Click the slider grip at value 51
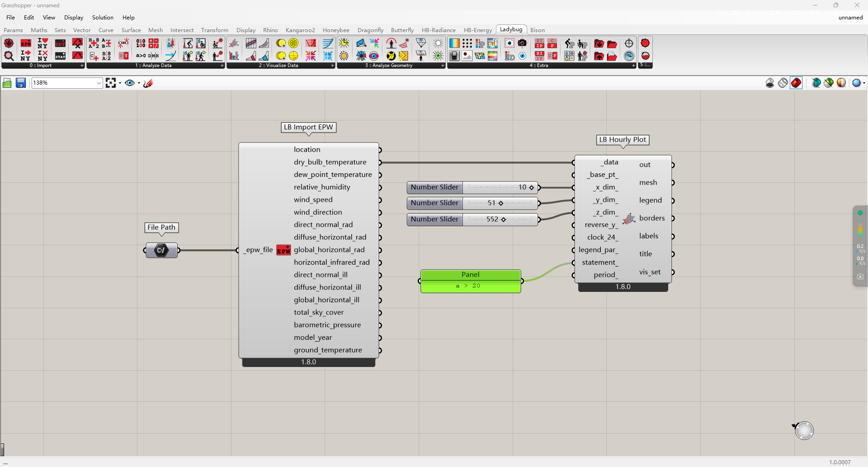 point(501,203)
